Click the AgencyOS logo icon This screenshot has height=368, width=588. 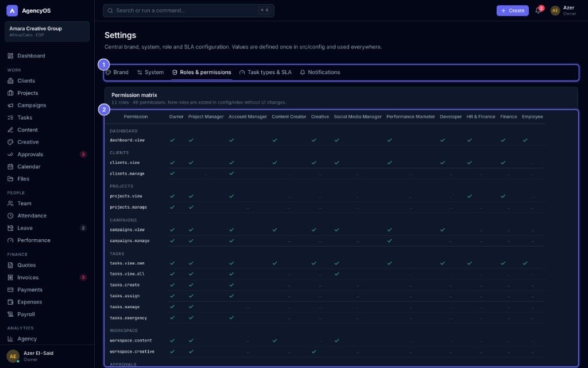[12, 10]
